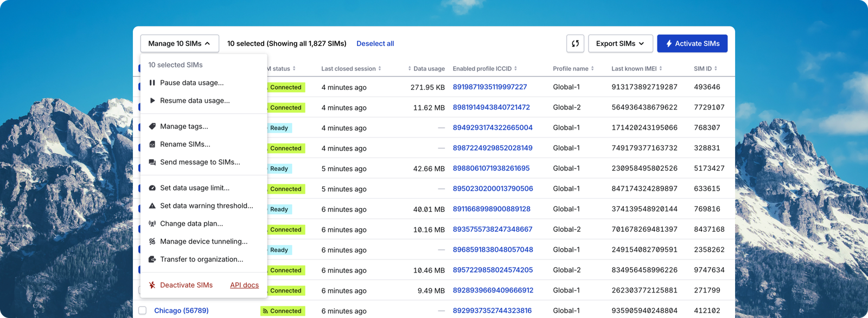This screenshot has height=318, width=868.
Task: Click the Deselect all link
Action: click(375, 43)
